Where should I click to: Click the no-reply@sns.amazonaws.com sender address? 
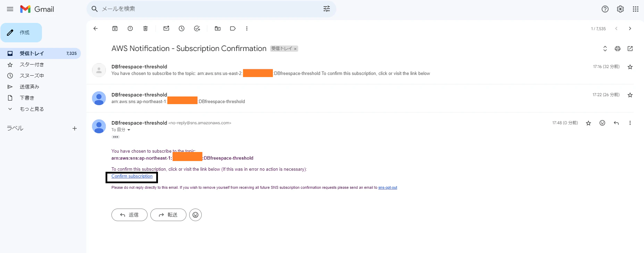point(200,123)
